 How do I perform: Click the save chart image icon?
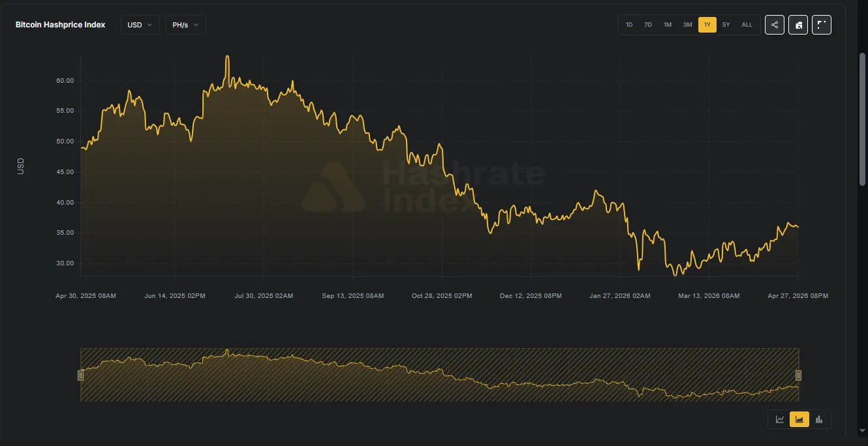[798, 24]
